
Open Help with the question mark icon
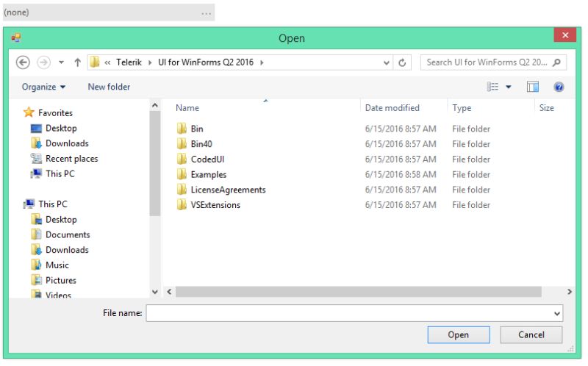click(x=559, y=87)
